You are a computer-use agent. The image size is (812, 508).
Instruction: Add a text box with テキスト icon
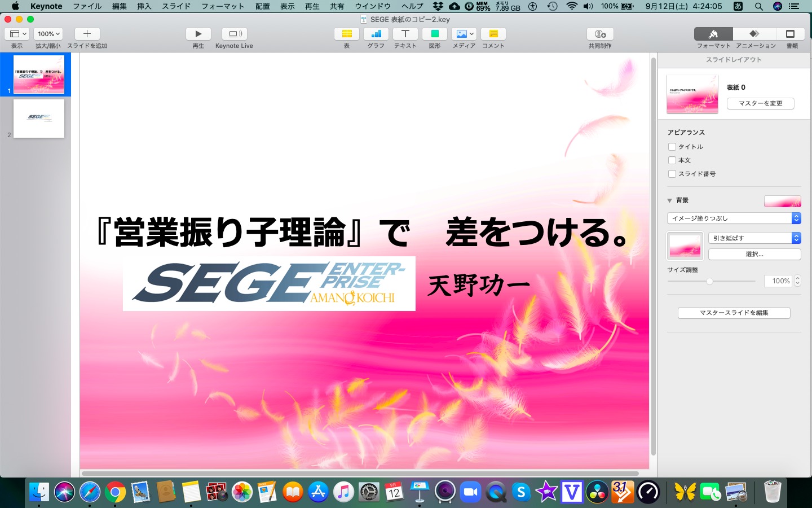coord(405,34)
